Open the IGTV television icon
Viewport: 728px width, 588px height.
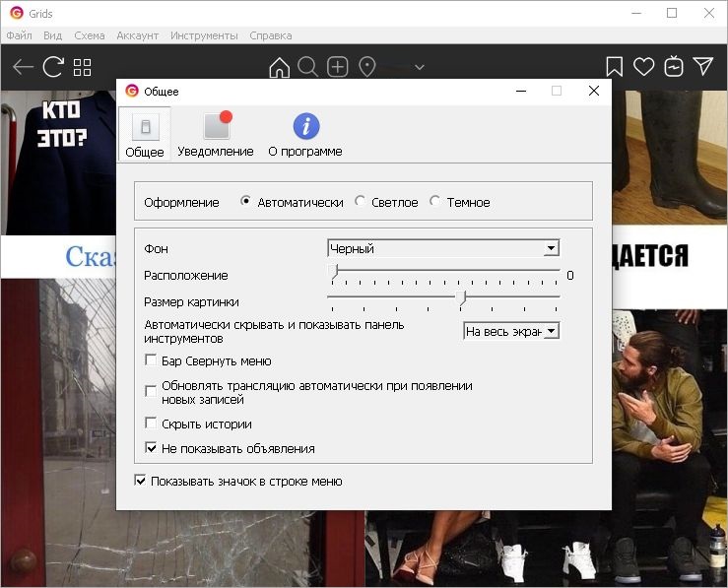pos(673,66)
